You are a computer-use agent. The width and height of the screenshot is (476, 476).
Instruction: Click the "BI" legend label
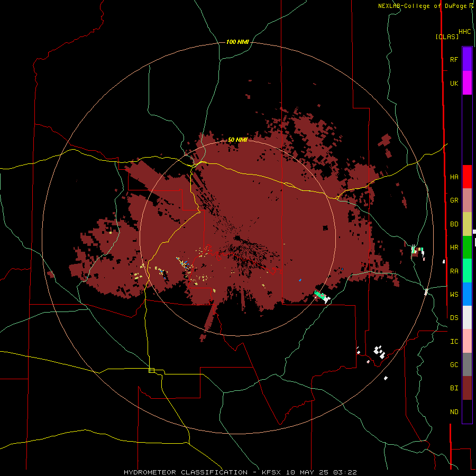click(454, 388)
